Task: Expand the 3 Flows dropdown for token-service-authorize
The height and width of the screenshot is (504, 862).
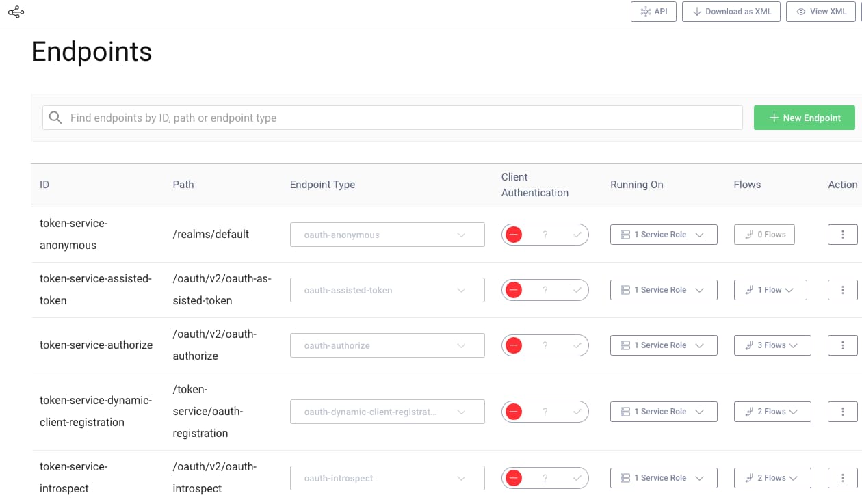Action: coord(772,345)
